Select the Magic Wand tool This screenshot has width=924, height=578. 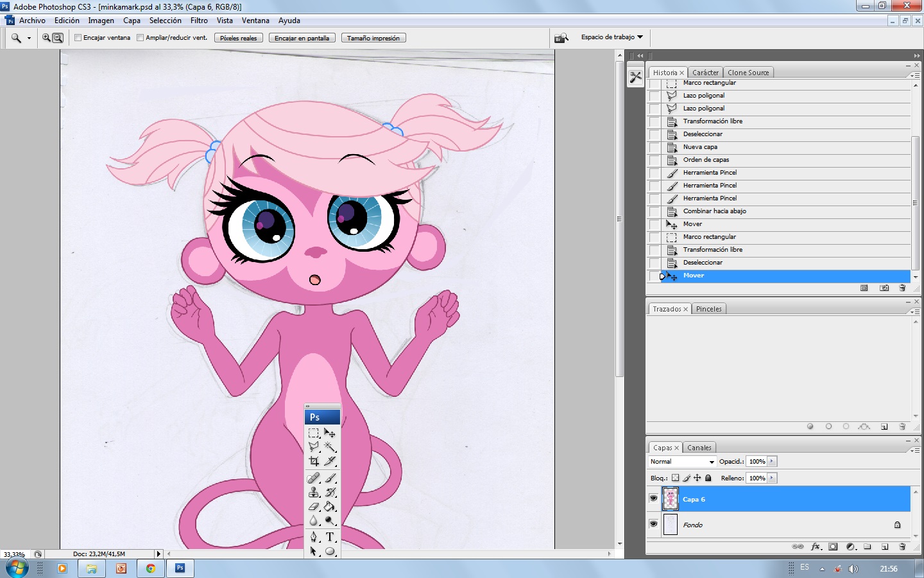pos(330,447)
